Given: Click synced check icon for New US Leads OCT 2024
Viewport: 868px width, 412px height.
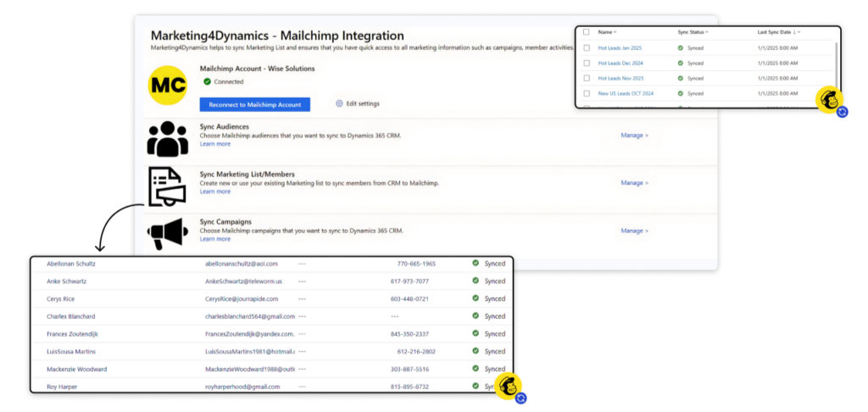Looking at the screenshot, I should [681, 93].
